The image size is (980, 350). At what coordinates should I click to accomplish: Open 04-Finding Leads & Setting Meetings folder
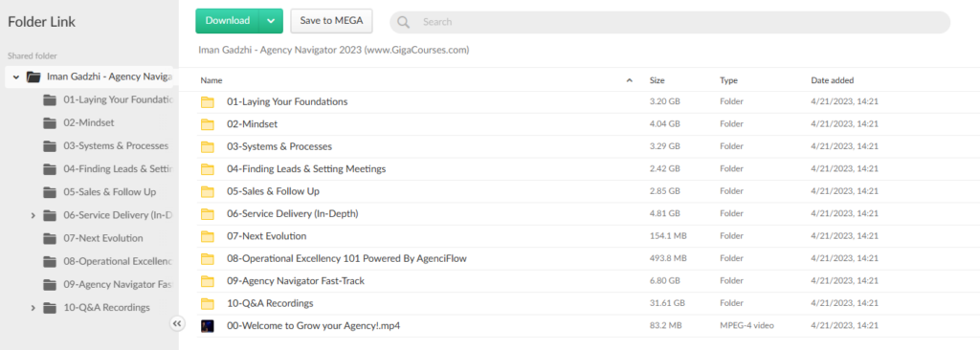click(306, 169)
